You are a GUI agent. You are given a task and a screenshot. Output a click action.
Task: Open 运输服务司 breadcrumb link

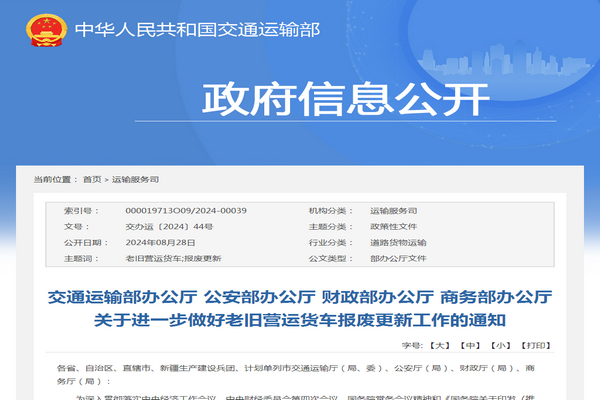coord(135,179)
